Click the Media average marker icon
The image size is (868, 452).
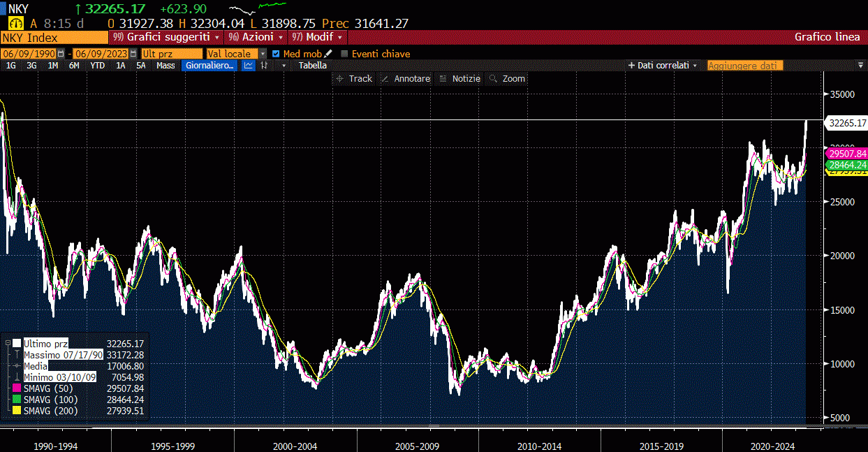pyautogui.click(x=17, y=366)
